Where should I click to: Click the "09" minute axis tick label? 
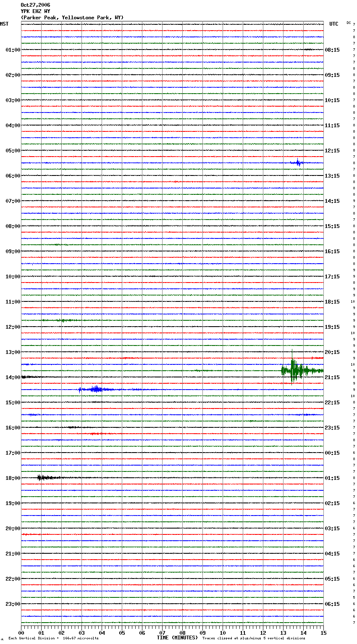pyautogui.click(x=203, y=633)
